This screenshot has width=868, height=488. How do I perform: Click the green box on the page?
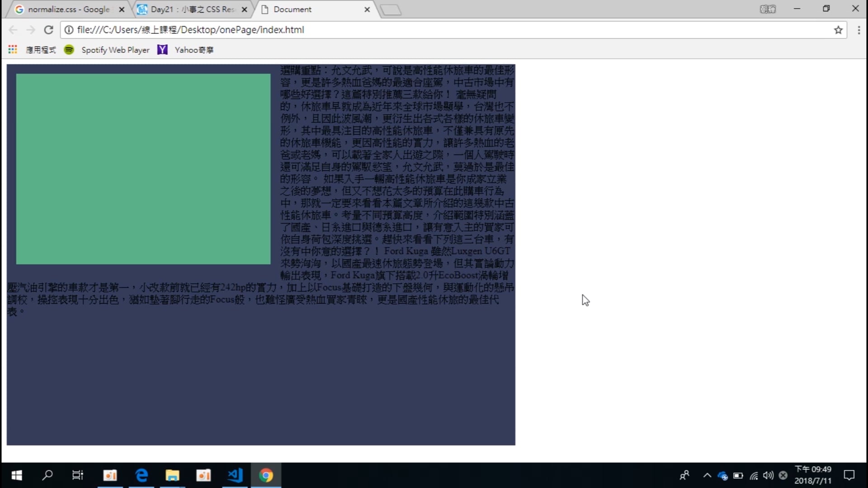[143, 169]
